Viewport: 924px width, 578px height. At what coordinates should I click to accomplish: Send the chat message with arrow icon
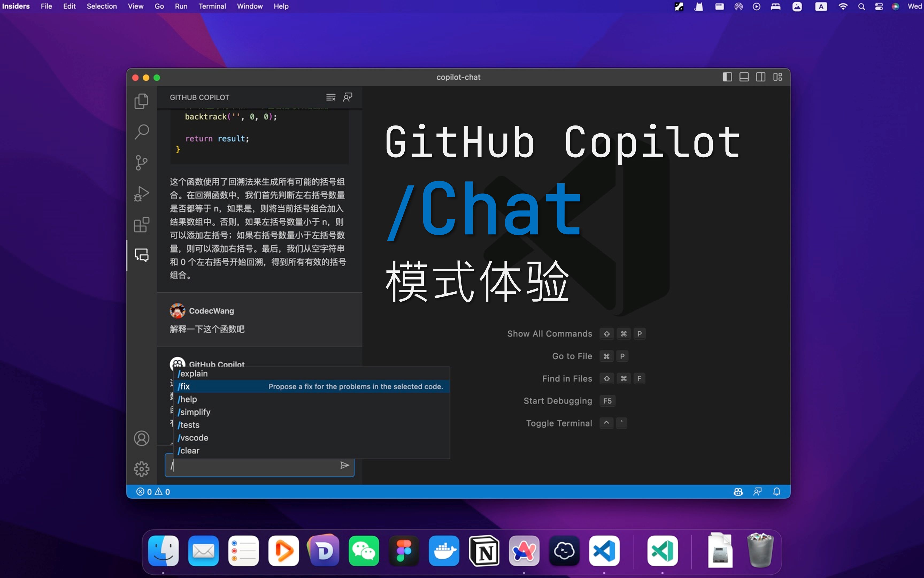coord(344,465)
